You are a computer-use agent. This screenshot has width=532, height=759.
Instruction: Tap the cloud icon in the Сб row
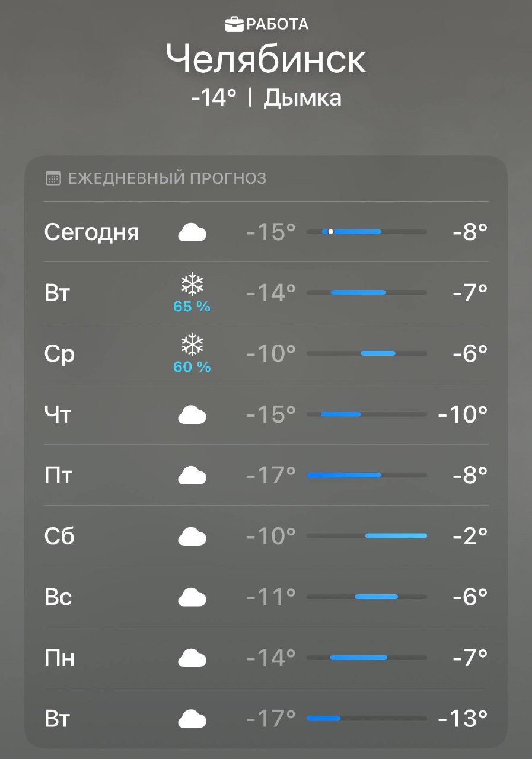(x=192, y=537)
